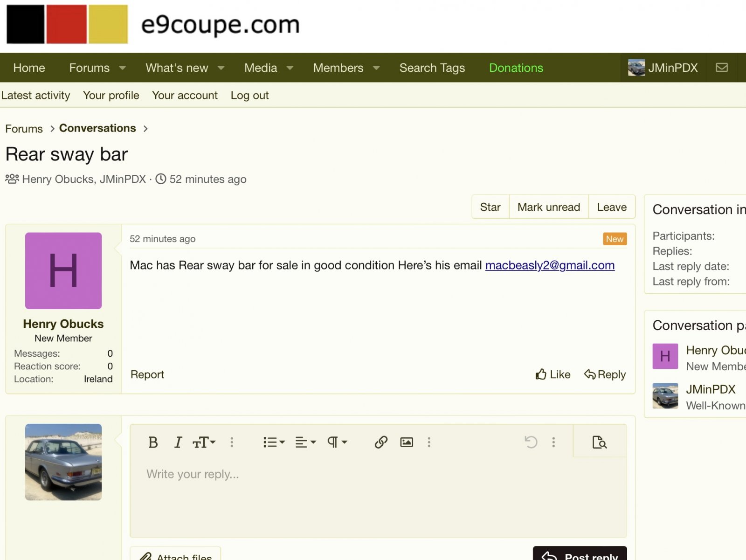Open the text size dropdown
This screenshot has height=560, width=746.
click(x=204, y=442)
